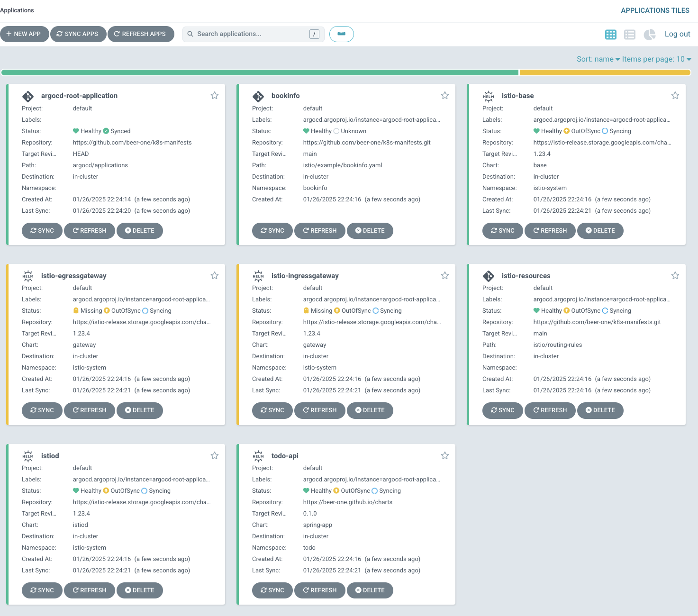This screenshot has width=698, height=616.
Task: Click the search magnifier icon
Action: pyautogui.click(x=190, y=34)
